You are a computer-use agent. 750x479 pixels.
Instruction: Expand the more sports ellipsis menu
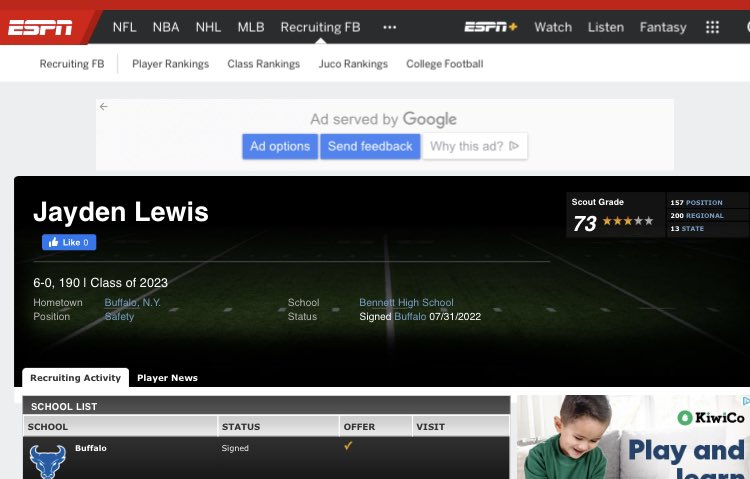point(389,27)
